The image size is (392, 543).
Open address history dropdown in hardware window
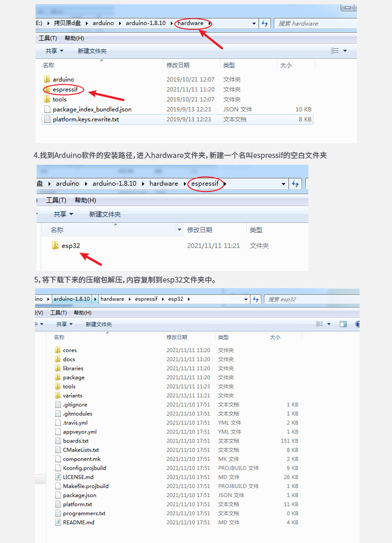tap(254, 23)
